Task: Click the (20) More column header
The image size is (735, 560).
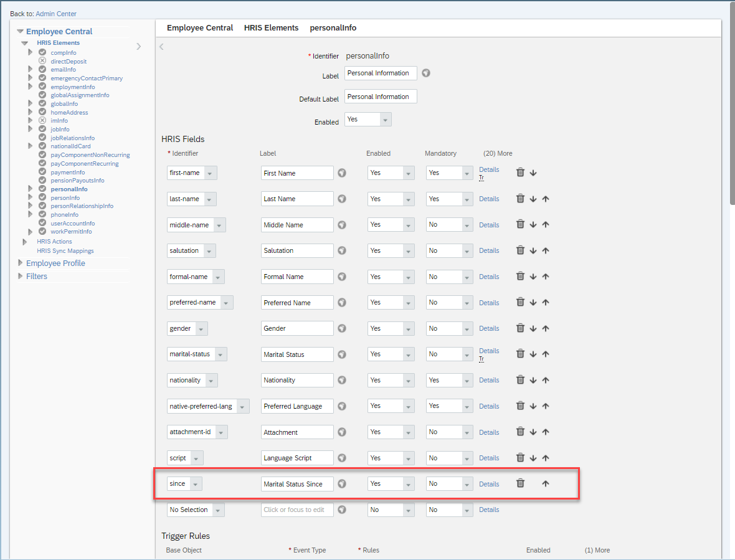Action: (x=497, y=153)
